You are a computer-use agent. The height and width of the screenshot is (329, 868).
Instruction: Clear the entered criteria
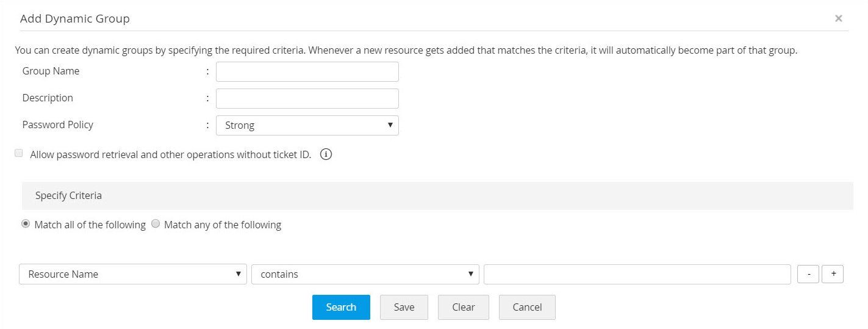pyautogui.click(x=463, y=307)
